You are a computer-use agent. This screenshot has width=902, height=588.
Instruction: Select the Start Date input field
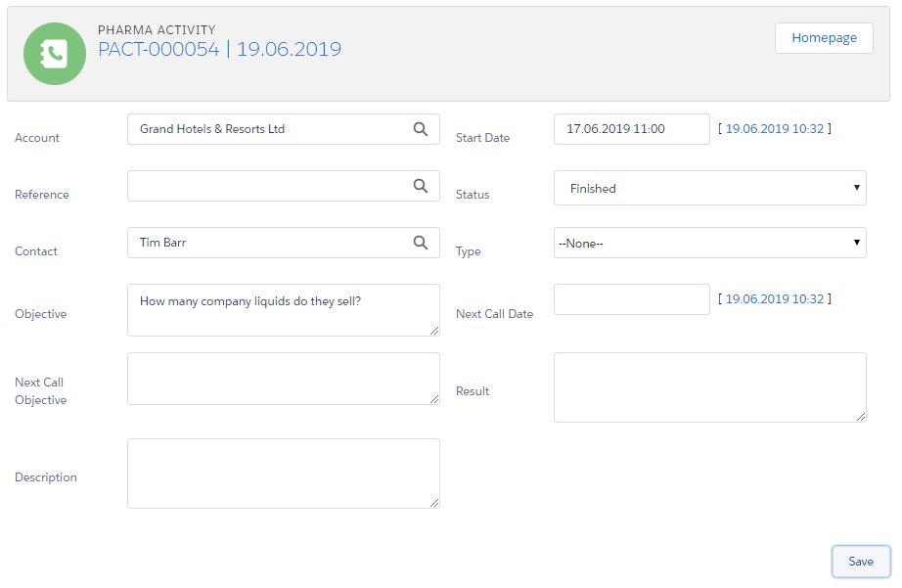click(x=631, y=129)
